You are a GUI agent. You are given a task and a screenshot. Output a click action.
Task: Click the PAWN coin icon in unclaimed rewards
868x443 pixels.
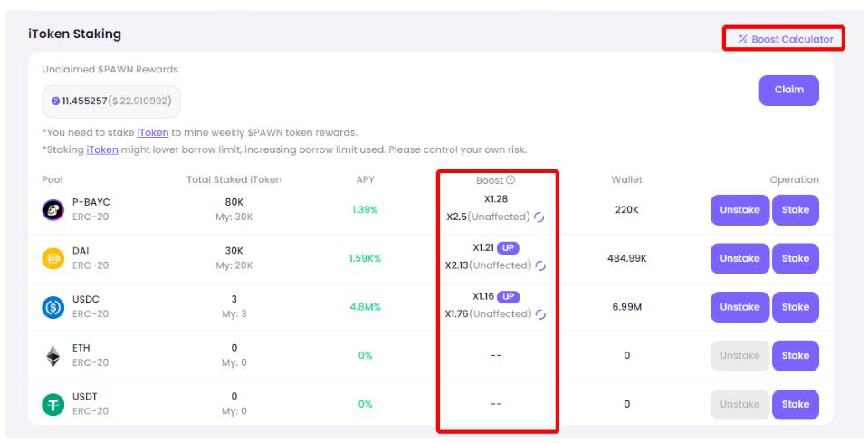pyautogui.click(x=56, y=101)
